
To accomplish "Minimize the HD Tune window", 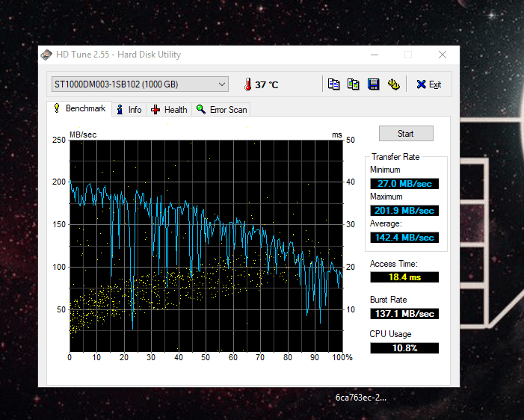I will coord(374,55).
